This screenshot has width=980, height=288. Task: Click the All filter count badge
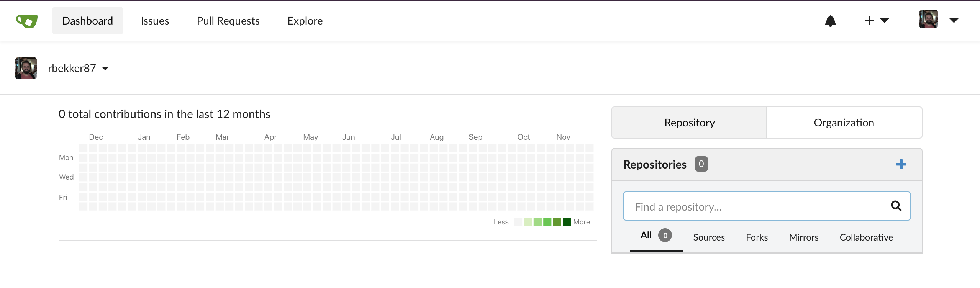(665, 235)
